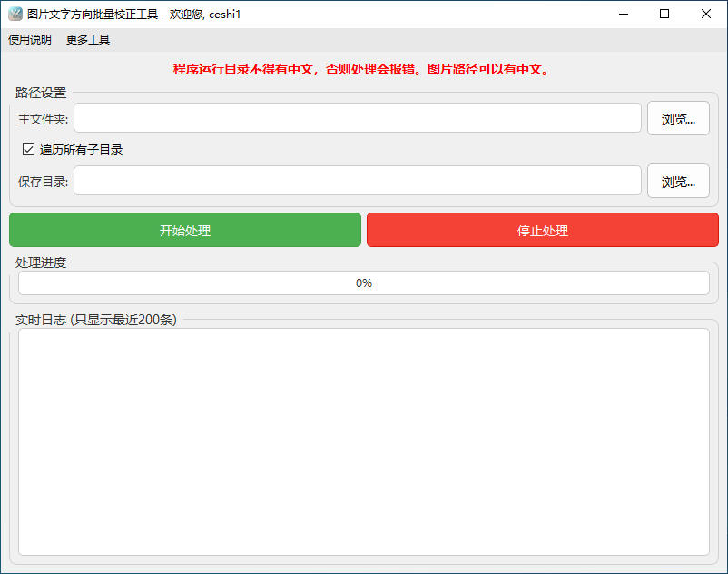728x574 pixels.
Task: Browse for the 保存目录 folder
Action: tap(678, 180)
